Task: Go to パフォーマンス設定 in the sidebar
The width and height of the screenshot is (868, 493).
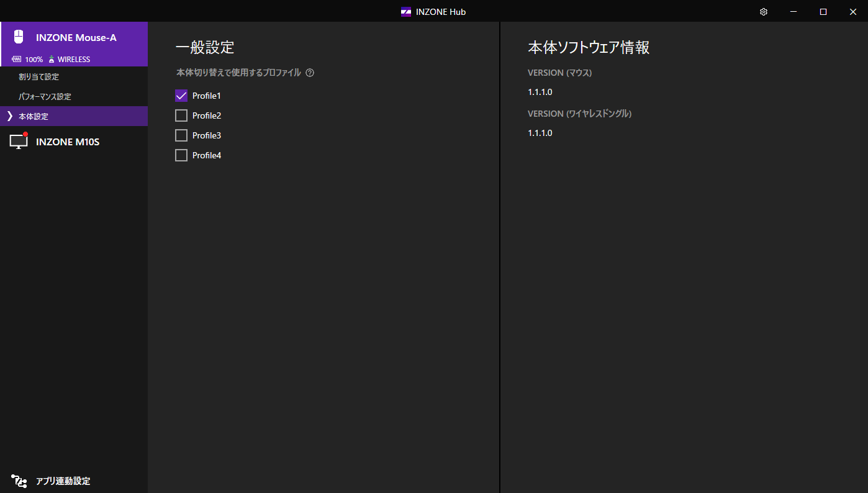Action: [45, 97]
